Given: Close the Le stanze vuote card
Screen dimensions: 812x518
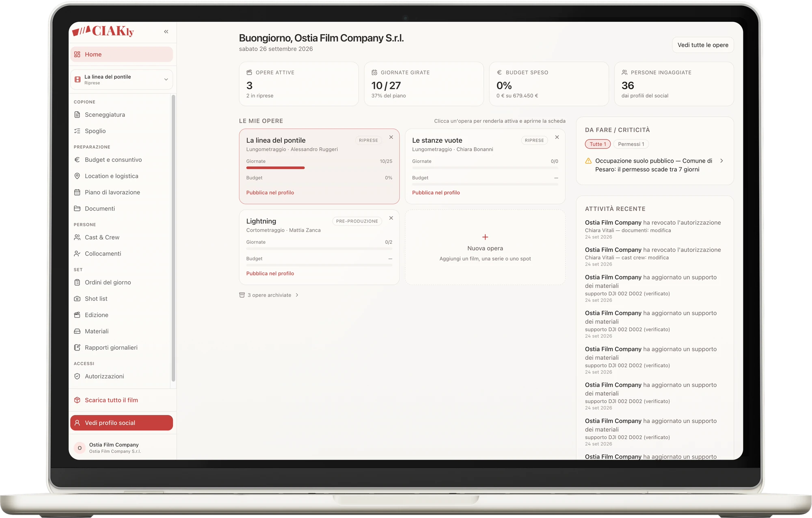Looking at the screenshot, I should (x=557, y=138).
